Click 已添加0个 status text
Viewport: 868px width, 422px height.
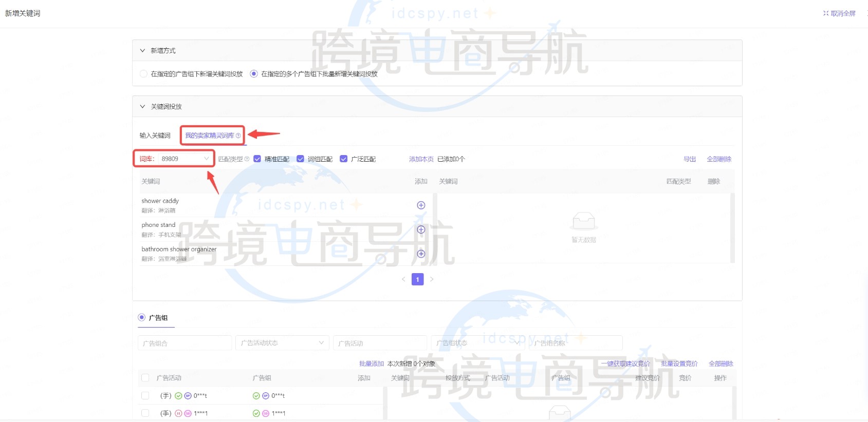point(451,159)
